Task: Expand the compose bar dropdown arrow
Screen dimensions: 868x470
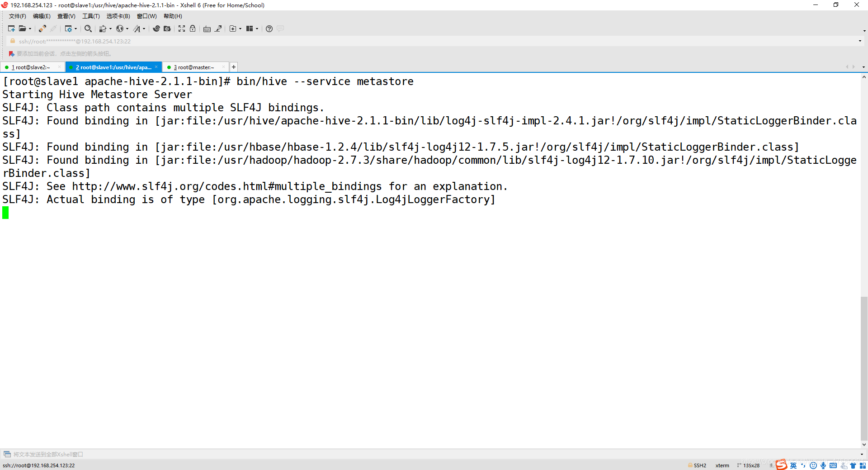Action: click(x=862, y=454)
